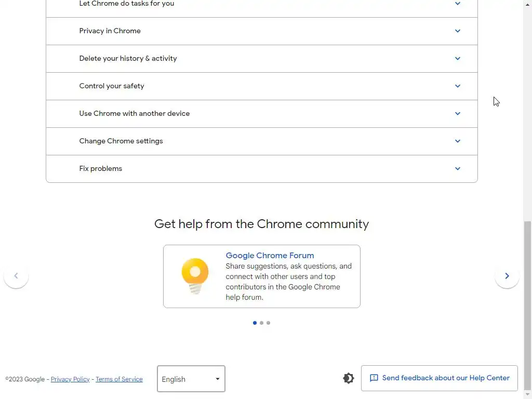This screenshot has width=532, height=399.
Task: Click Send feedback about our Help Center
Action: click(x=440, y=378)
